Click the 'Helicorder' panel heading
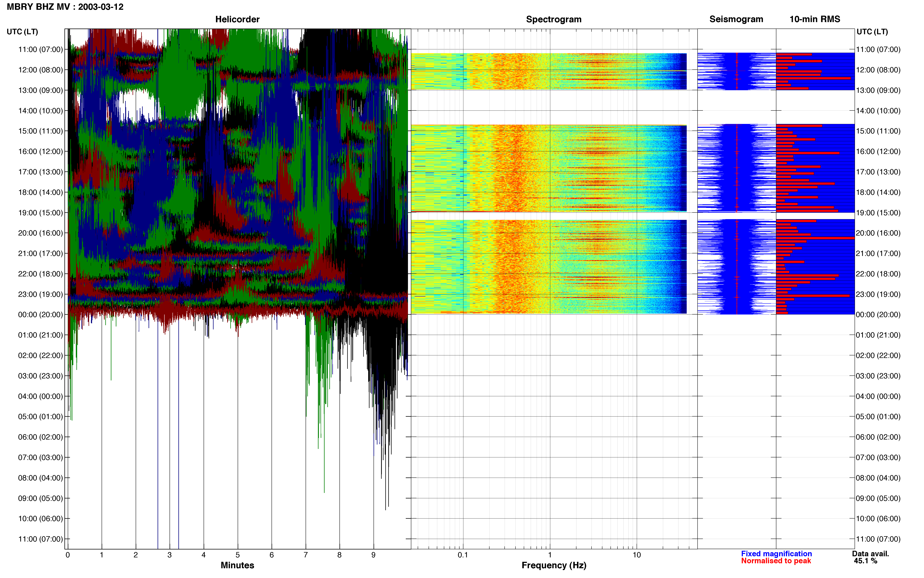 (x=237, y=19)
